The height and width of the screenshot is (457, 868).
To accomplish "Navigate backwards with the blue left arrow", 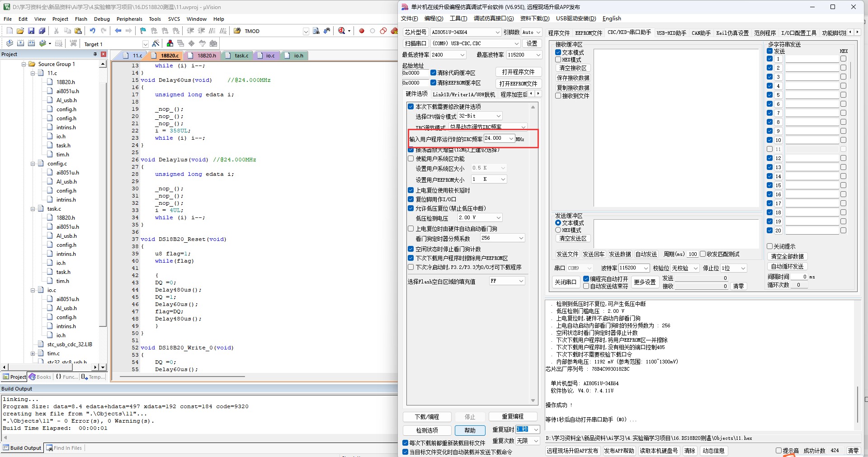I will point(118,31).
